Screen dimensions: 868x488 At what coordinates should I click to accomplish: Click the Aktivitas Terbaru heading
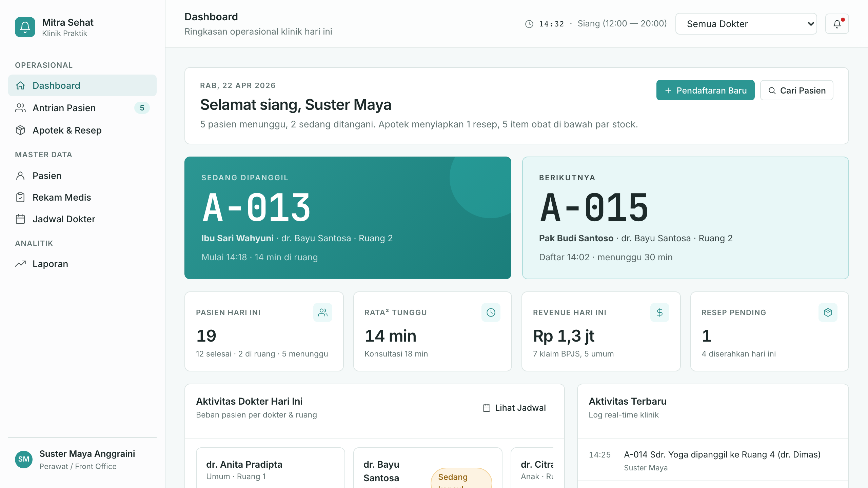pos(628,401)
